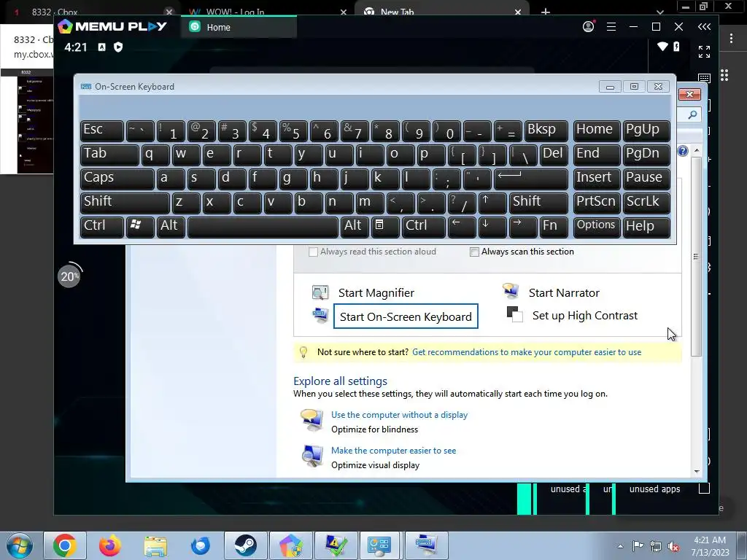Click the blue Help question mark icon
The height and width of the screenshot is (560, 747).
(683, 151)
